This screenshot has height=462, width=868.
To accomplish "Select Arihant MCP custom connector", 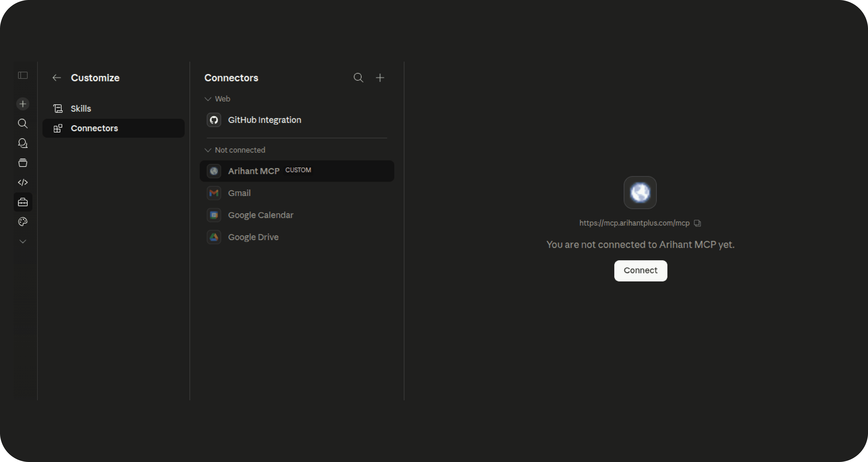I will [x=297, y=171].
